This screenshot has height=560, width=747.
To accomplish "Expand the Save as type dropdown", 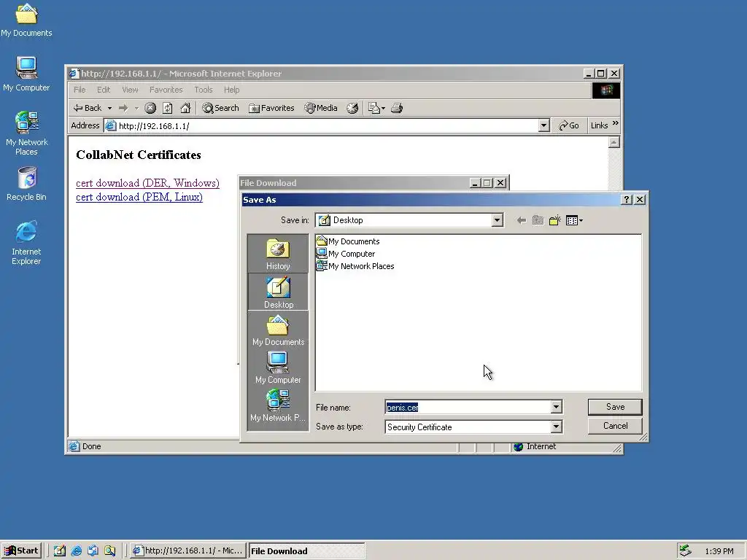I will coord(556,427).
